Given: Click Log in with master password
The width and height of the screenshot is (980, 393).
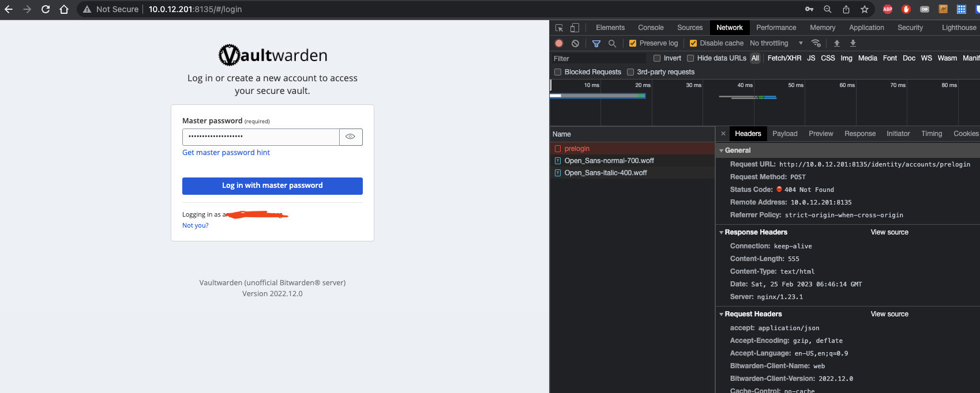Looking at the screenshot, I should click(x=272, y=186).
